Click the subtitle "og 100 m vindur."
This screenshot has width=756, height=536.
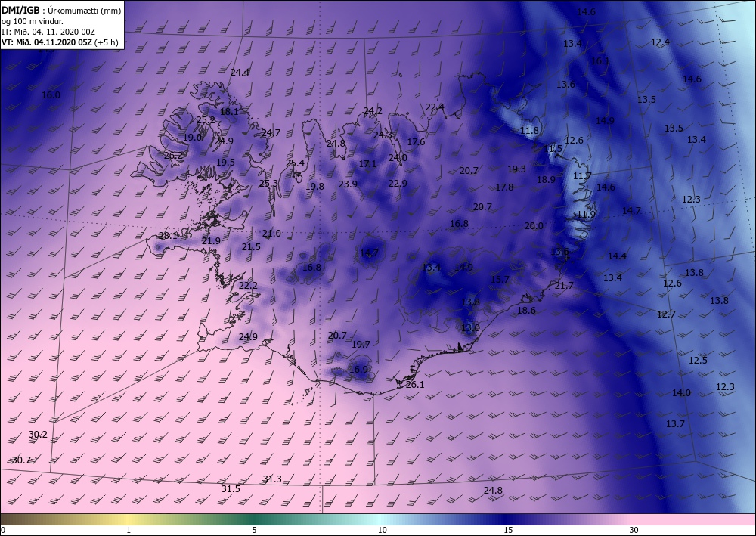[x=33, y=21]
